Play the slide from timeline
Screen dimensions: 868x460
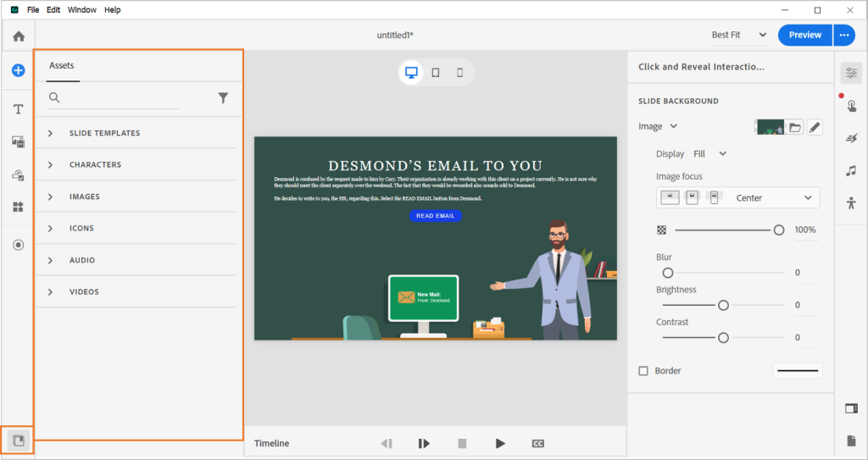[x=500, y=443]
